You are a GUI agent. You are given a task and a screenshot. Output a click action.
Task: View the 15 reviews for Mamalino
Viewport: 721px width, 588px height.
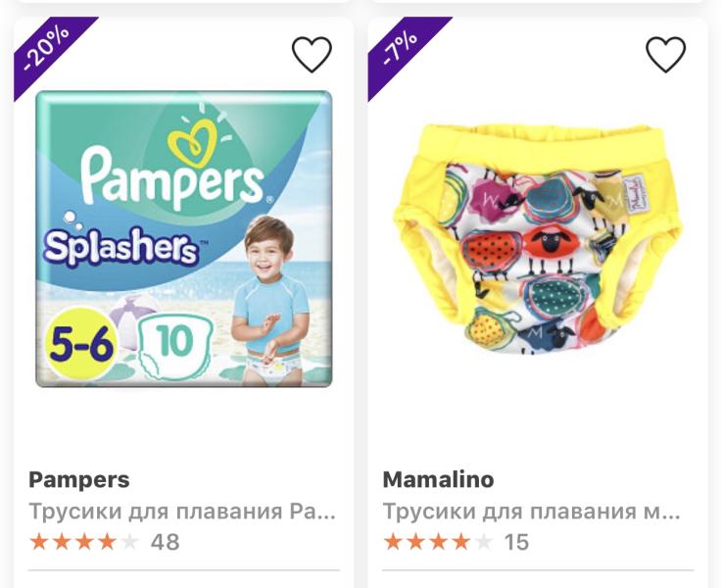coord(516,541)
